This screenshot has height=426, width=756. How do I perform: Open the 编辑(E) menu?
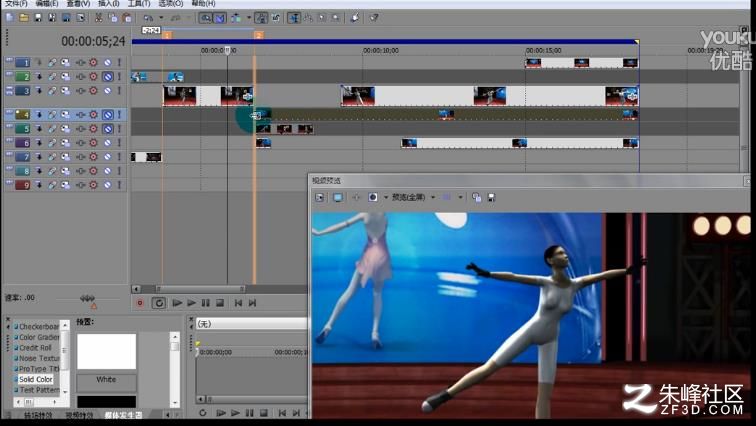pos(47,3)
